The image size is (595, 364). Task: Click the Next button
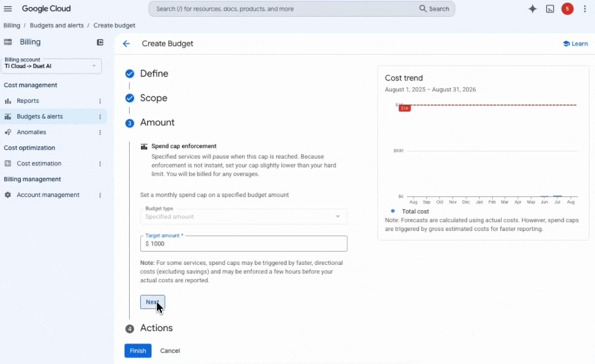153,302
